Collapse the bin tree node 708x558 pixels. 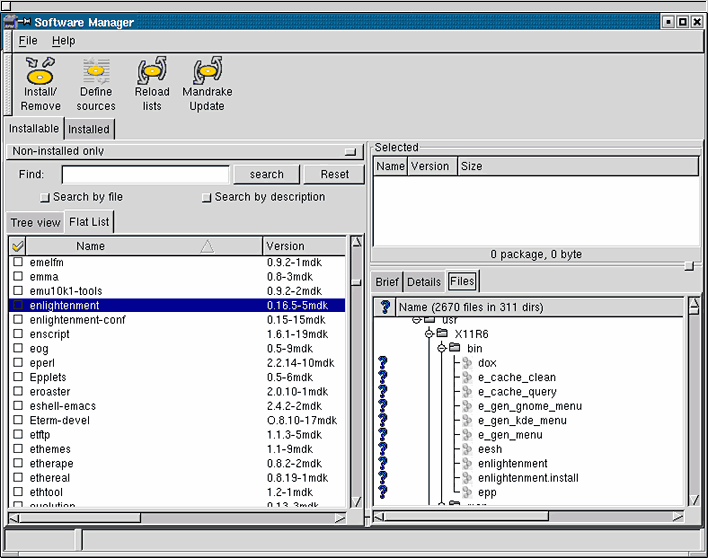click(x=442, y=348)
